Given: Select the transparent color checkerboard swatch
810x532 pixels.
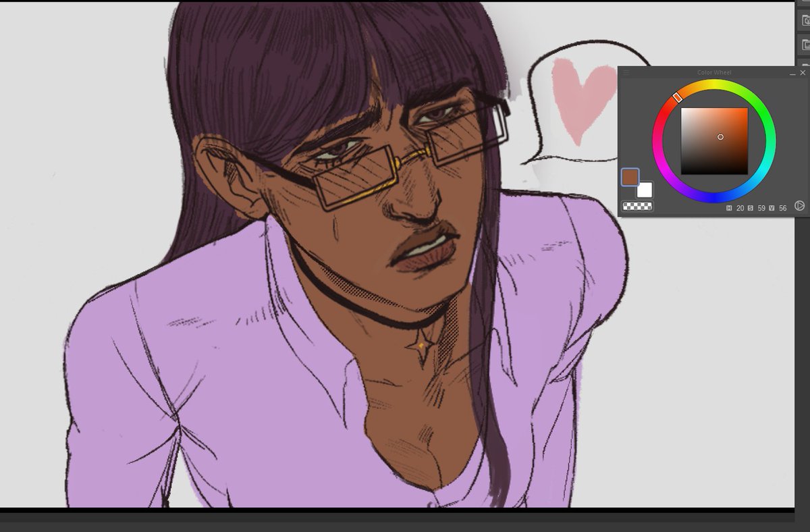Looking at the screenshot, I should tap(638, 207).
